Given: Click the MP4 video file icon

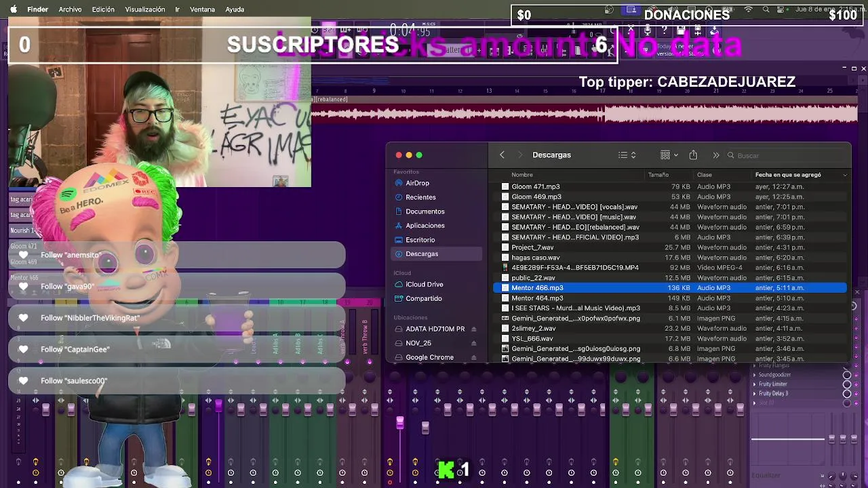Looking at the screenshot, I should [x=505, y=268].
